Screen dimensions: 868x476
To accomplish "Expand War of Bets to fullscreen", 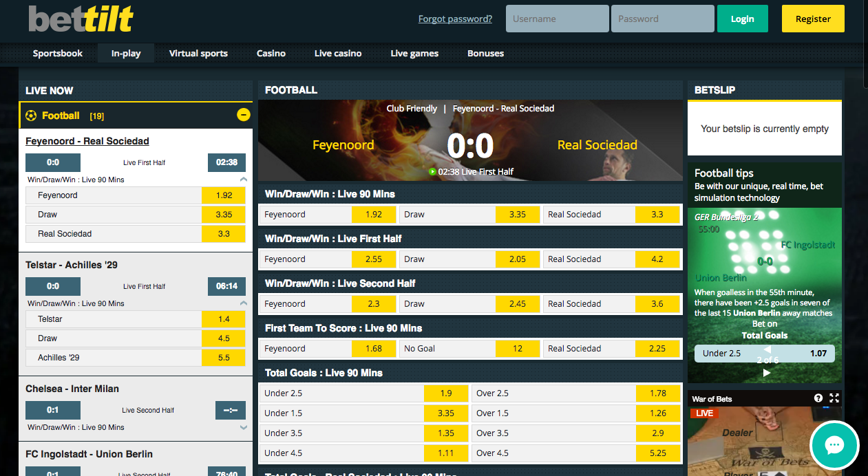I will (834, 398).
